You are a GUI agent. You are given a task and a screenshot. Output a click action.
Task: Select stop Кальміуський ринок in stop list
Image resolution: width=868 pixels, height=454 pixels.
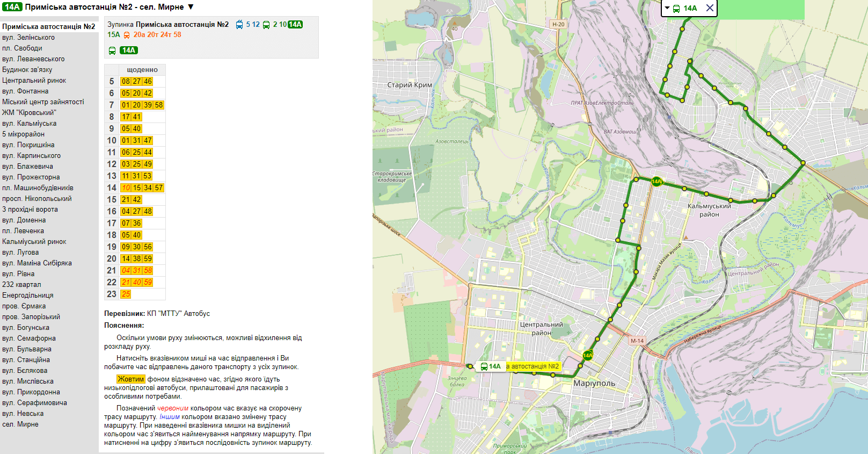click(x=34, y=242)
